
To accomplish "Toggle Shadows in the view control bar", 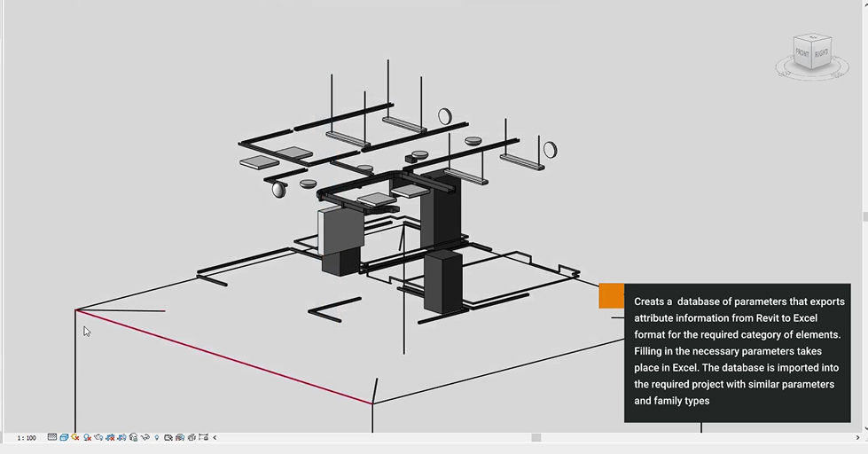I will point(87,437).
